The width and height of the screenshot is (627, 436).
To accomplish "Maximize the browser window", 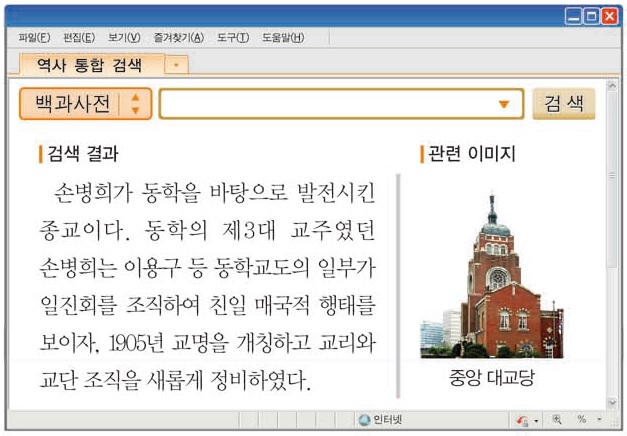I will pos(592,16).
